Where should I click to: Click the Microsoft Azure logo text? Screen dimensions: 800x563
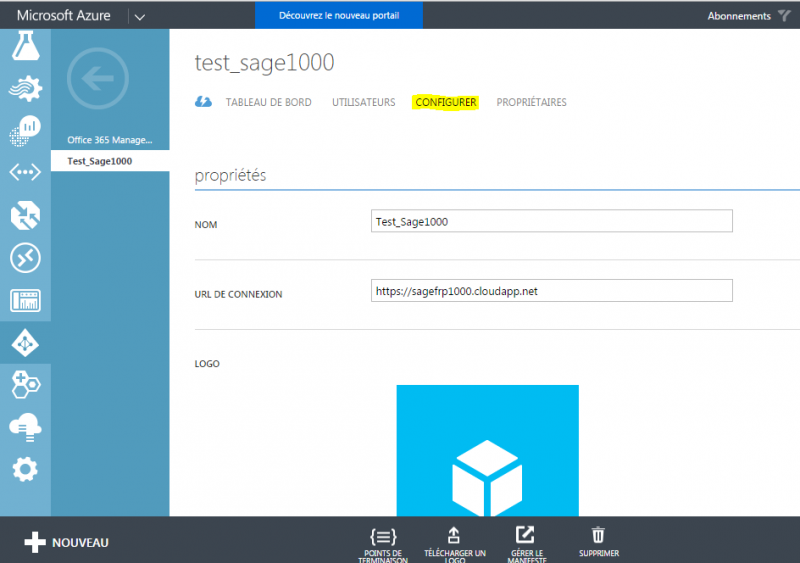point(63,15)
